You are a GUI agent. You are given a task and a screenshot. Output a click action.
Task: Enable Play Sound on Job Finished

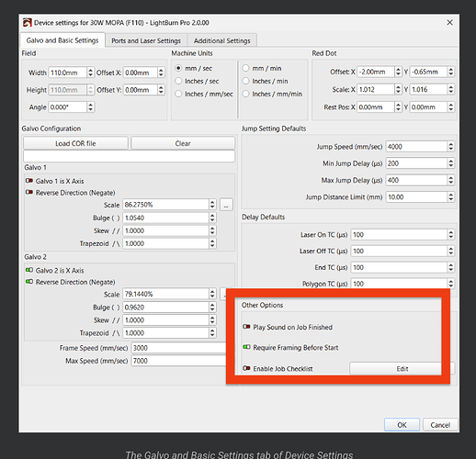coord(246,327)
